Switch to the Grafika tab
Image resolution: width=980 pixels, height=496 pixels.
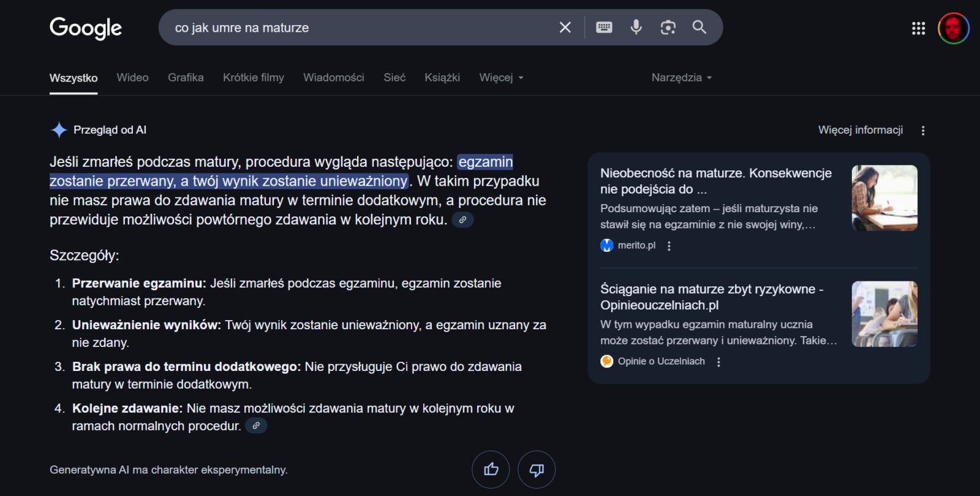[186, 78]
